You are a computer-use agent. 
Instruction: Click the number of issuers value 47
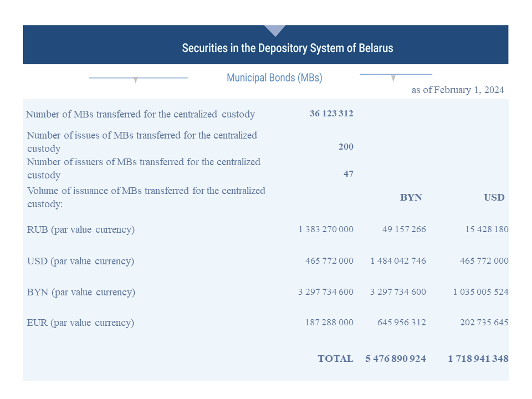349,173
